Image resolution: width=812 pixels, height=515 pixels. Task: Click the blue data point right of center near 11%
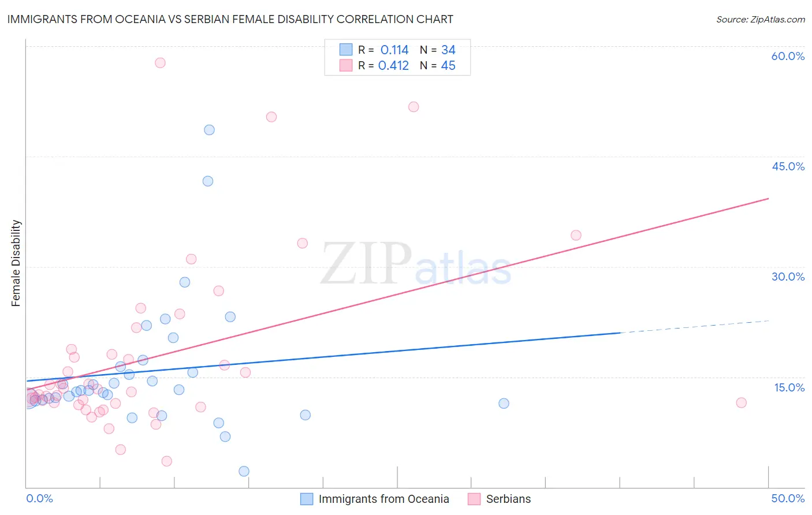(x=504, y=404)
